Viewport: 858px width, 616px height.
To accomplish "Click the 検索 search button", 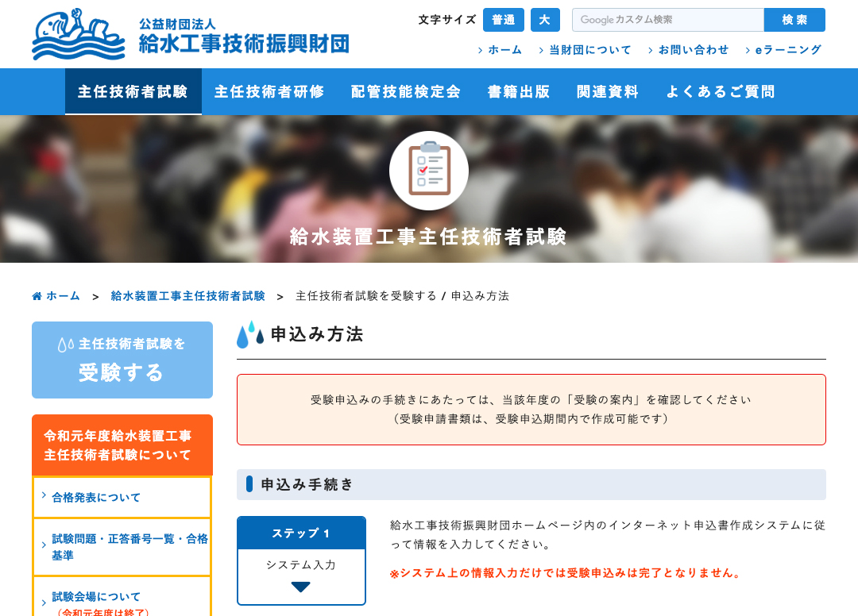I will (x=794, y=20).
